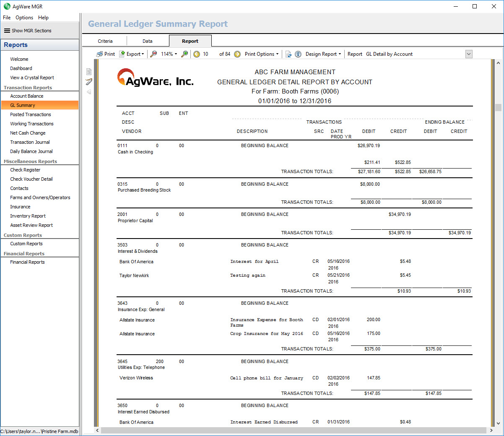
Task: Go to next report page arrow
Action: (x=237, y=54)
